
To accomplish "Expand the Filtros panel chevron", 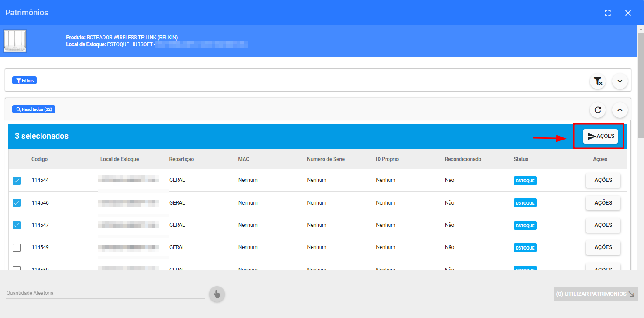I will tap(620, 81).
